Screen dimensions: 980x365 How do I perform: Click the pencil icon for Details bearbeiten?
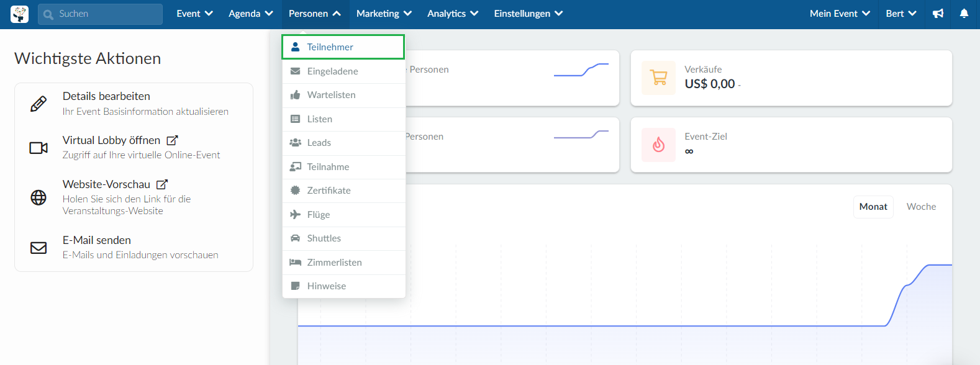(x=39, y=104)
